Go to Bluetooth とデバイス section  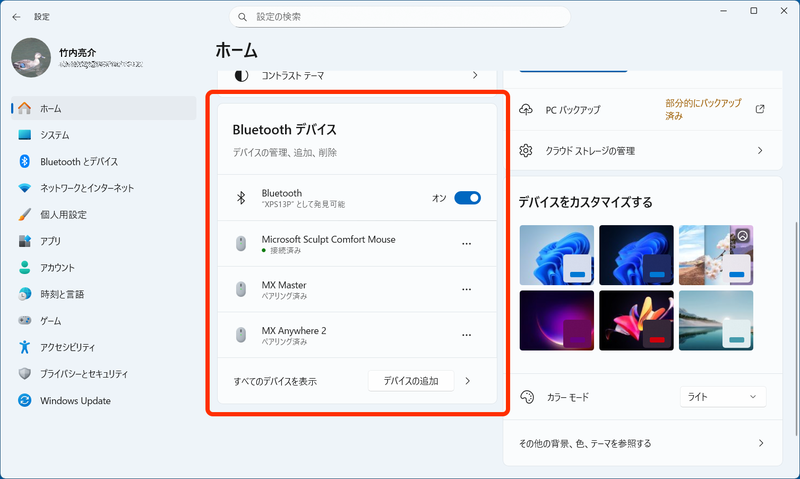[x=104, y=161]
